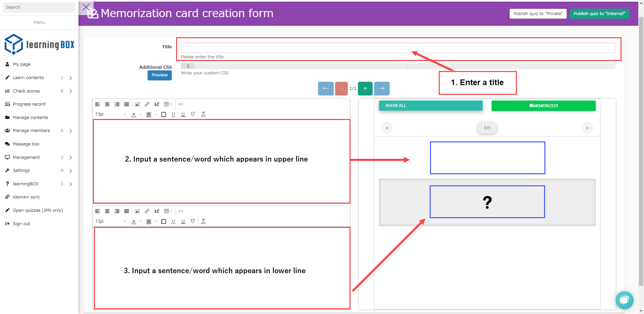
Task: Click ruby (ルビ) icon in upper editor
Action: point(157,104)
